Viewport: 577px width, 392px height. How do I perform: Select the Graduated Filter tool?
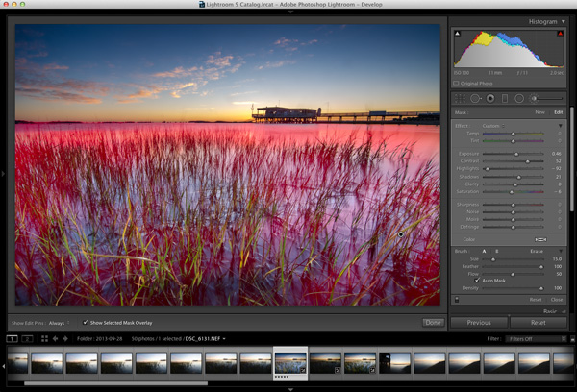tap(505, 99)
